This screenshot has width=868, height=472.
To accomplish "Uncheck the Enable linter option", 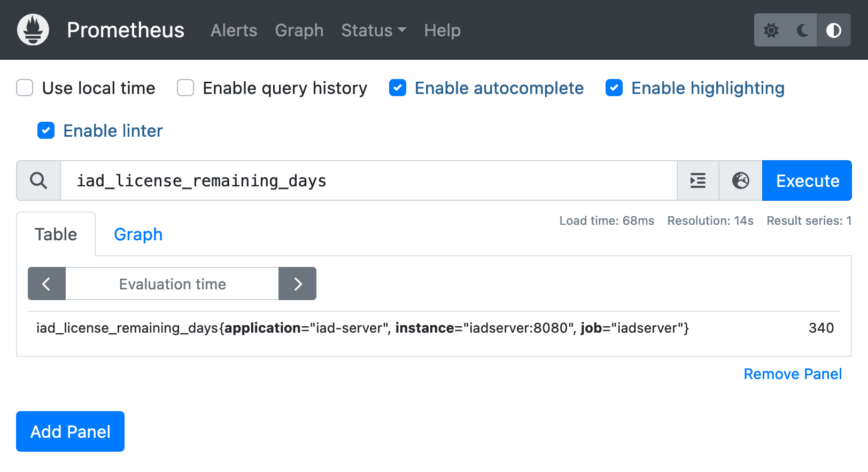I will click(x=46, y=131).
